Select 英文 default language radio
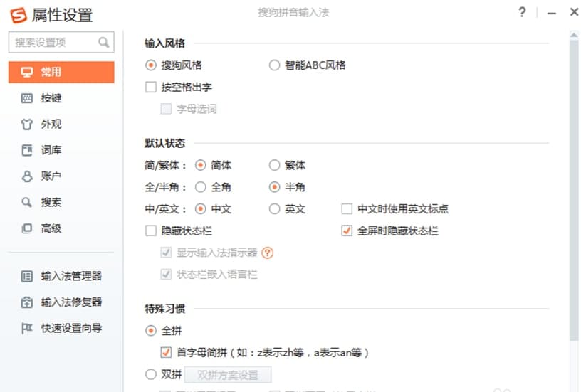This screenshot has width=581, height=392. [274, 209]
